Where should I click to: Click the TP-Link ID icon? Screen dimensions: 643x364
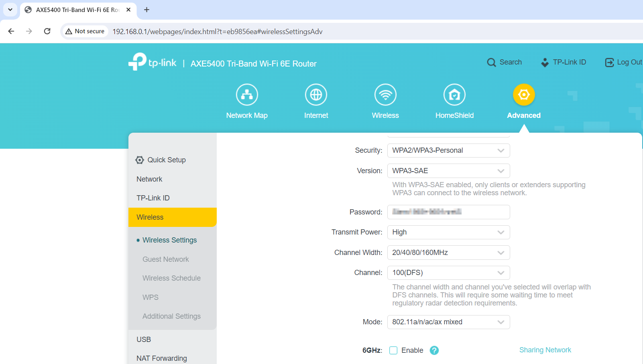pyautogui.click(x=545, y=63)
